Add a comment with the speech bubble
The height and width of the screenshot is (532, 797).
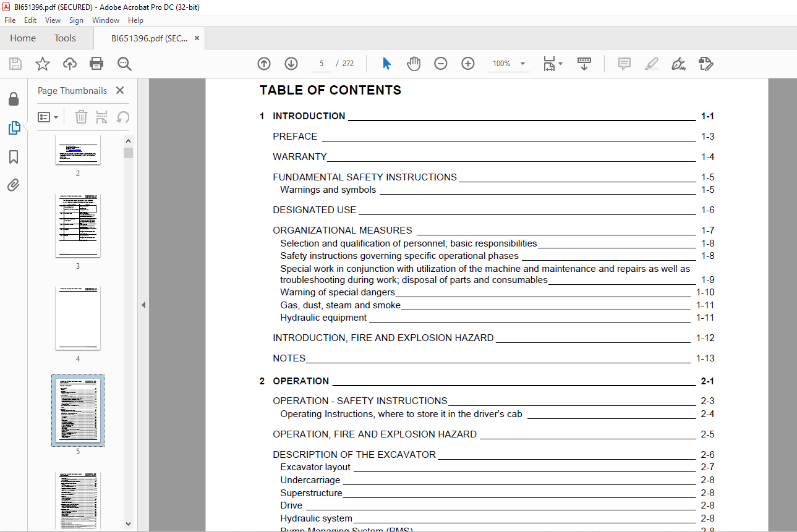624,63
